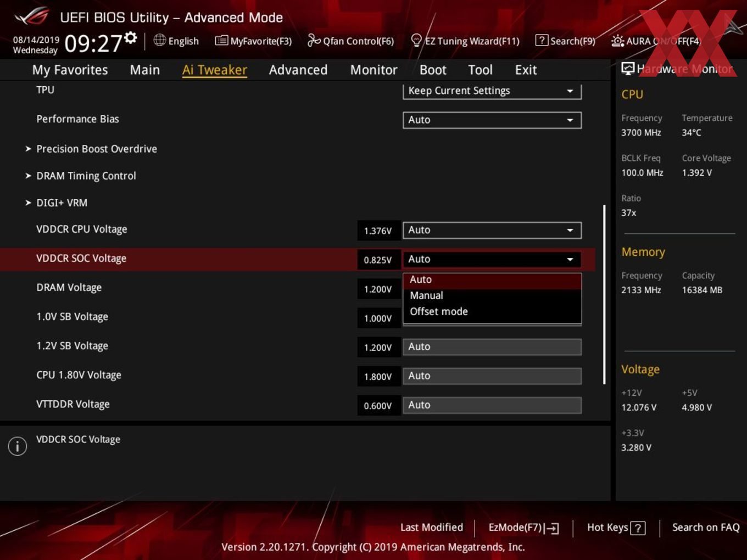Select Manual in SOC voltage list
The width and height of the screenshot is (747, 560).
(x=492, y=295)
